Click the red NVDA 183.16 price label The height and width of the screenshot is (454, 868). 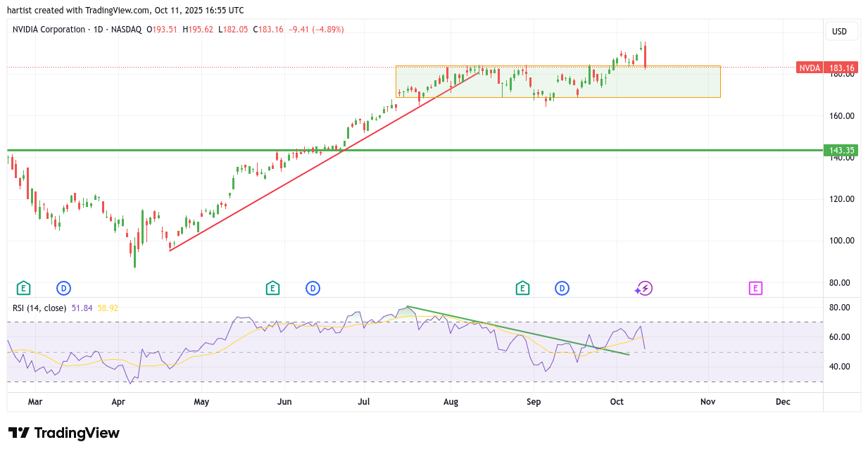(827, 68)
